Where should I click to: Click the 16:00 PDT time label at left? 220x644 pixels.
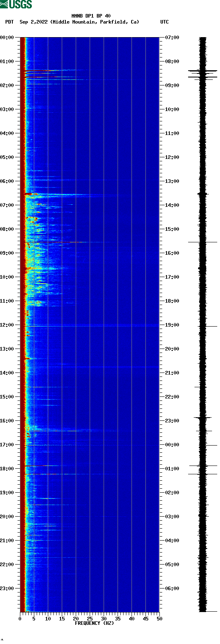pos(7,421)
